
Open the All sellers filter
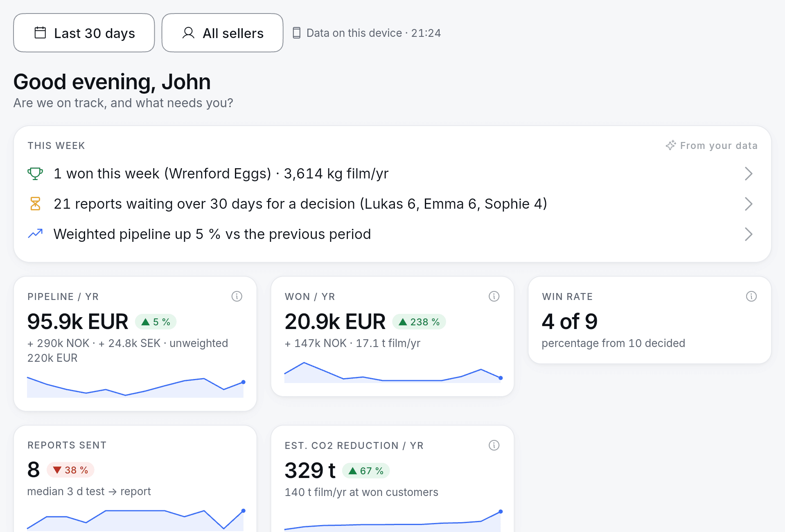tap(222, 33)
